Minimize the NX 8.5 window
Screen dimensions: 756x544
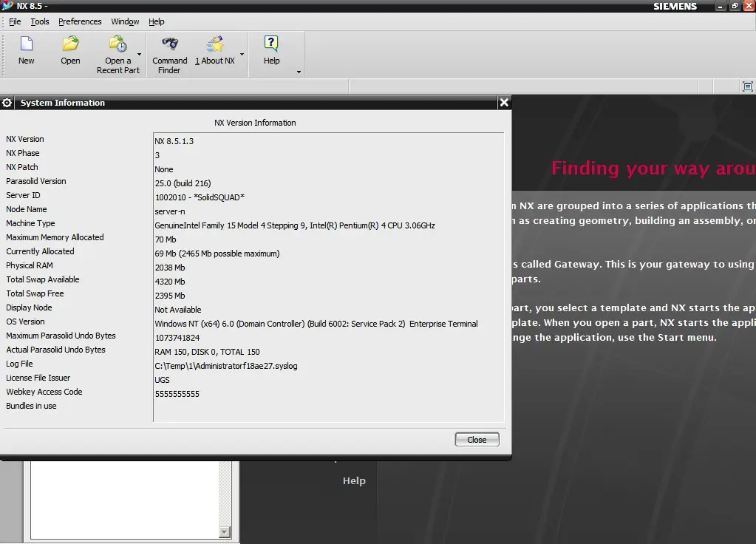pyautogui.click(x=721, y=6)
